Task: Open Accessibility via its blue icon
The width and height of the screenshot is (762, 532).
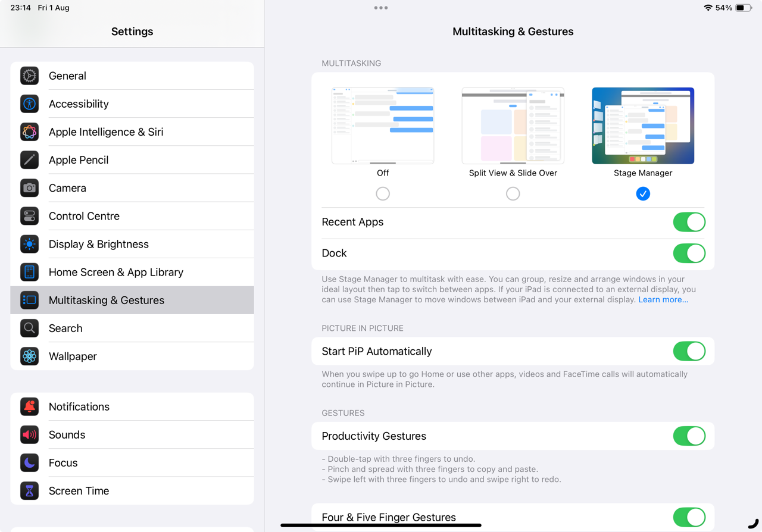Action: tap(29, 104)
